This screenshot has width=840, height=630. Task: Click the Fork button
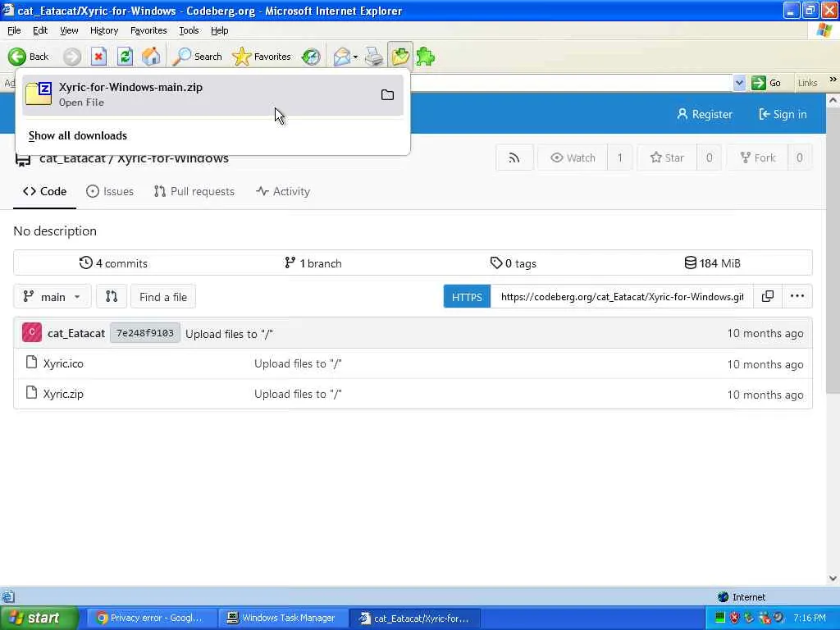coord(757,157)
